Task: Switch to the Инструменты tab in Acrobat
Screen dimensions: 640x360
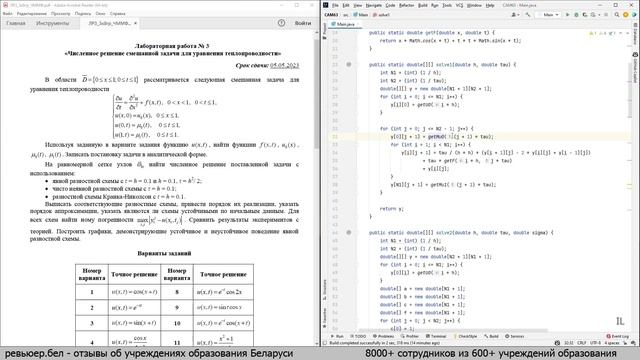Action: tap(52, 23)
